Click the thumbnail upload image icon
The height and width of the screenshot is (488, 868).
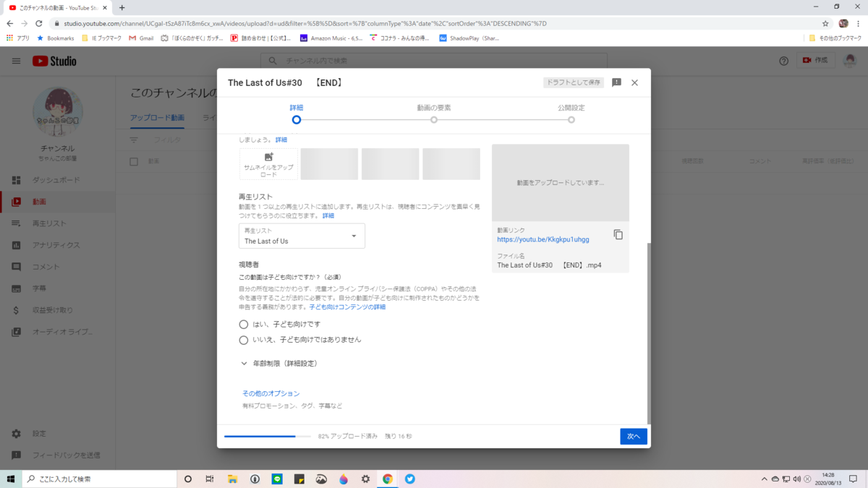click(x=269, y=157)
